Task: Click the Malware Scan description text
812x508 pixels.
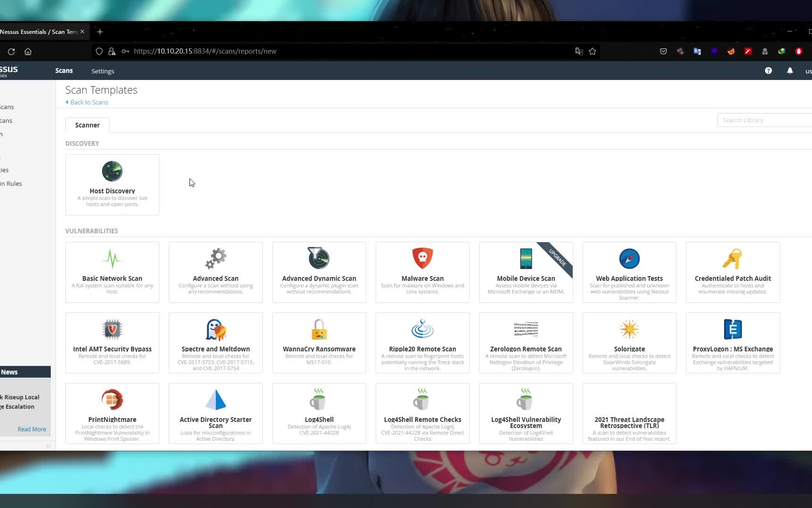Action: click(423, 288)
